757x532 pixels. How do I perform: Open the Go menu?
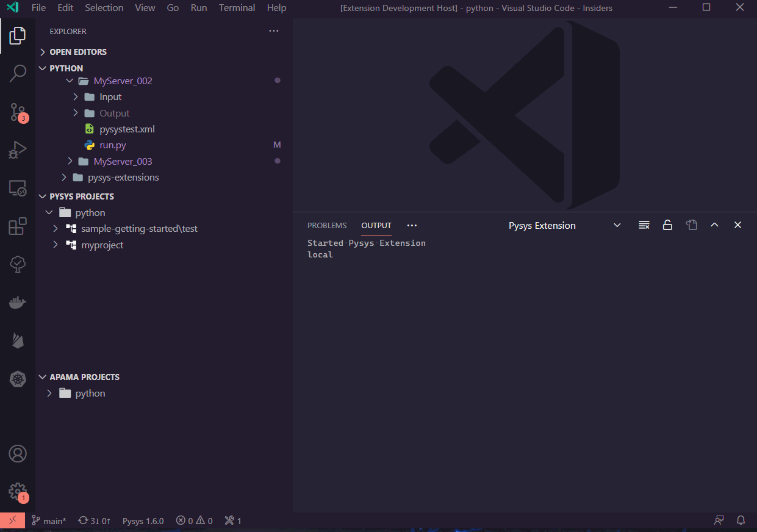click(x=173, y=8)
